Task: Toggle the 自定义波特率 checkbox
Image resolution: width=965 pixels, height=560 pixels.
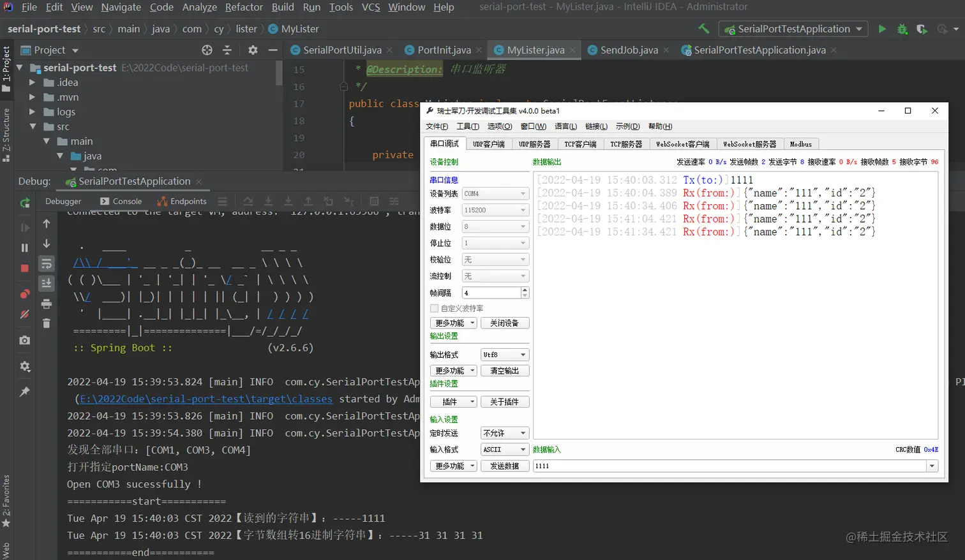Action: (434, 308)
